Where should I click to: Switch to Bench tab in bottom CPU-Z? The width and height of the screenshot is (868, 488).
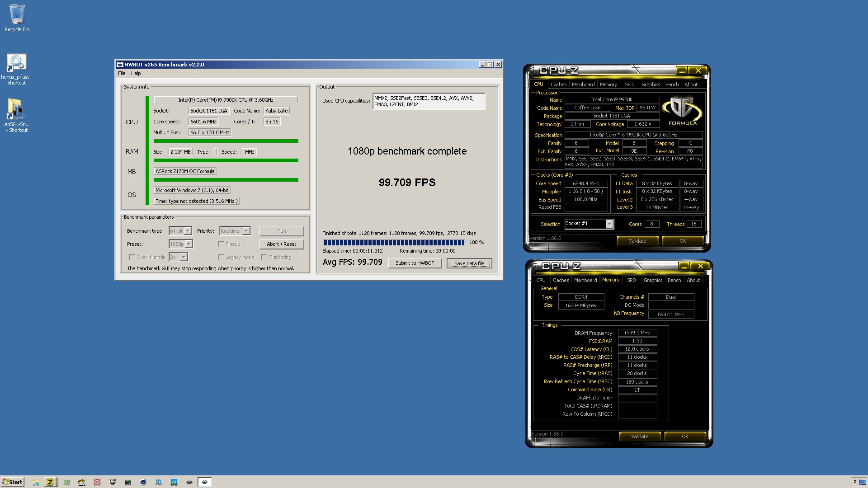(x=674, y=280)
